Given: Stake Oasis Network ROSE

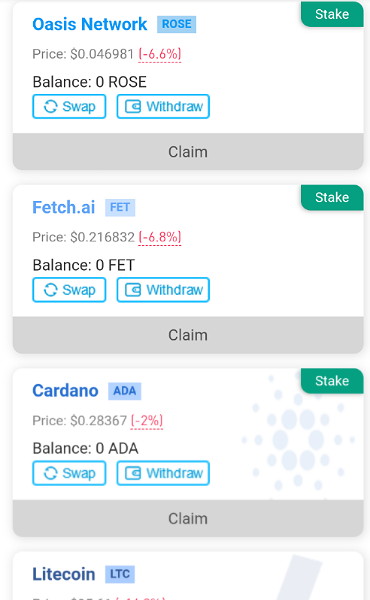Looking at the screenshot, I should (332, 14).
